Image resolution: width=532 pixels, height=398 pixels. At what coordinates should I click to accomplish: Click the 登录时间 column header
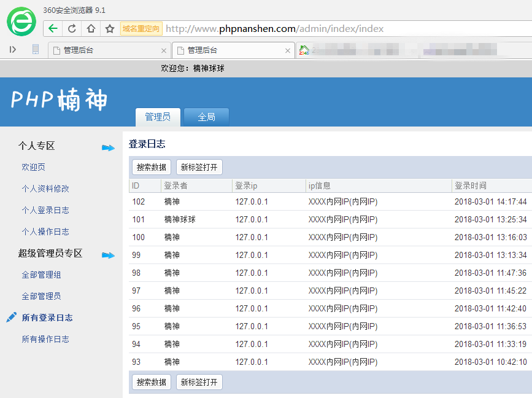pos(492,185)
